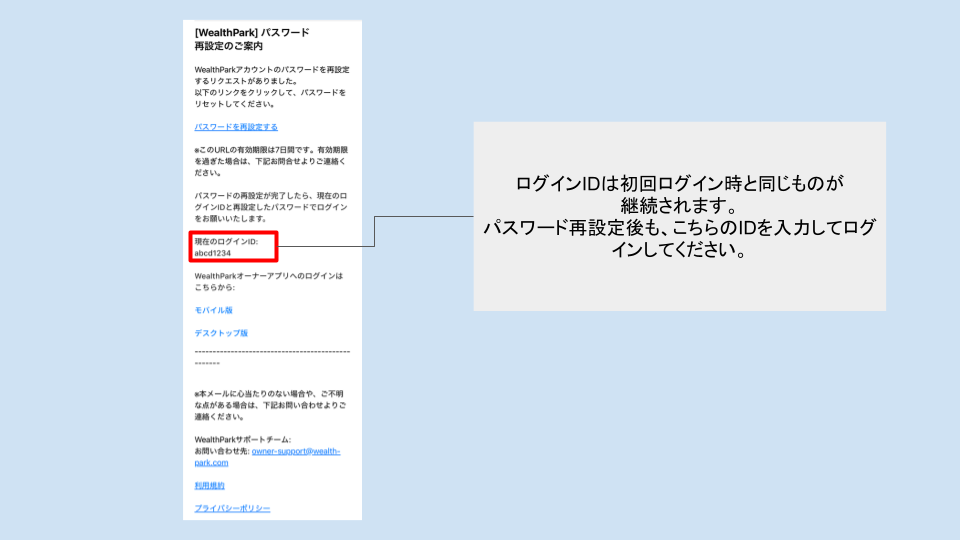Screen dimensions: 960x540
Task: Click the 現在のログインID: label
Action: [226, 242]
